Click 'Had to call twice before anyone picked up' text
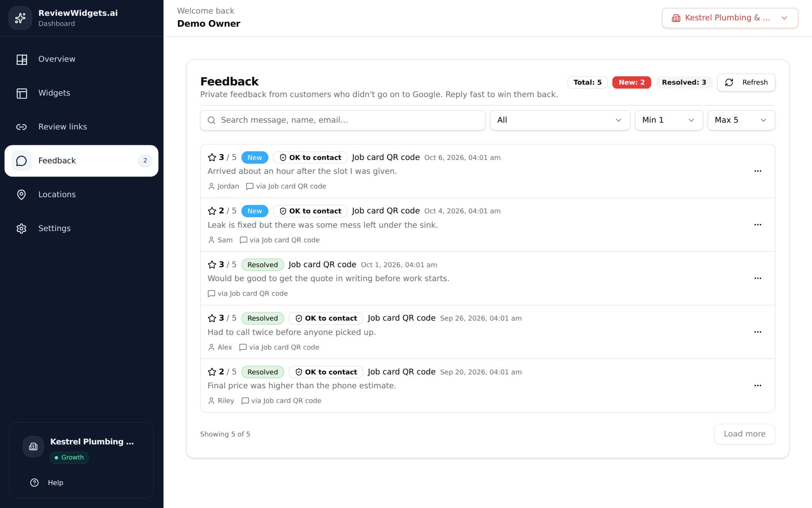Image resolution: width=812 pixels, height=508 pixels. [x=291, y=332]
